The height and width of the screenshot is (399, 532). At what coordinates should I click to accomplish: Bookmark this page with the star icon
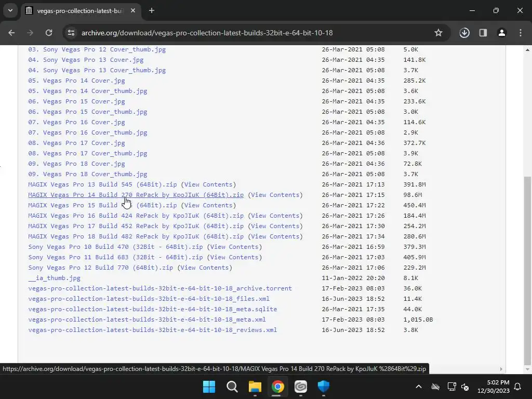[438, 33]
